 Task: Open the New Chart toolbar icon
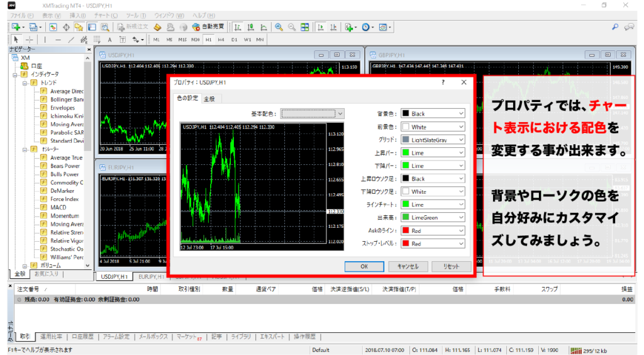click(x=16, y=27)
